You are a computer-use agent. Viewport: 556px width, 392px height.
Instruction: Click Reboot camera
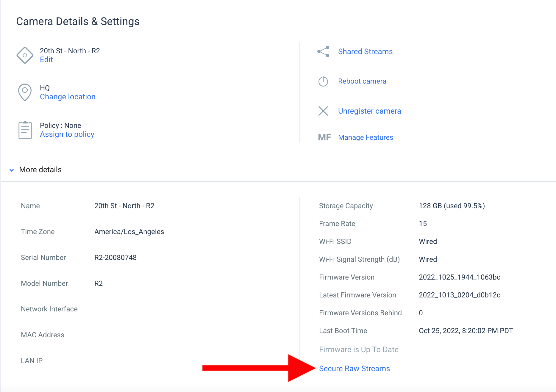(362, 81)
